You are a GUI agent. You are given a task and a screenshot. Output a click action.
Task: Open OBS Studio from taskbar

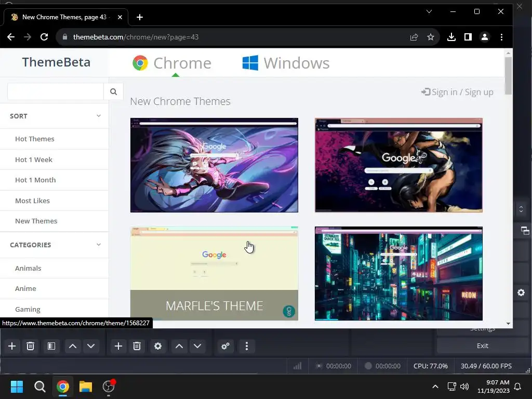click(x=109, y=387)
